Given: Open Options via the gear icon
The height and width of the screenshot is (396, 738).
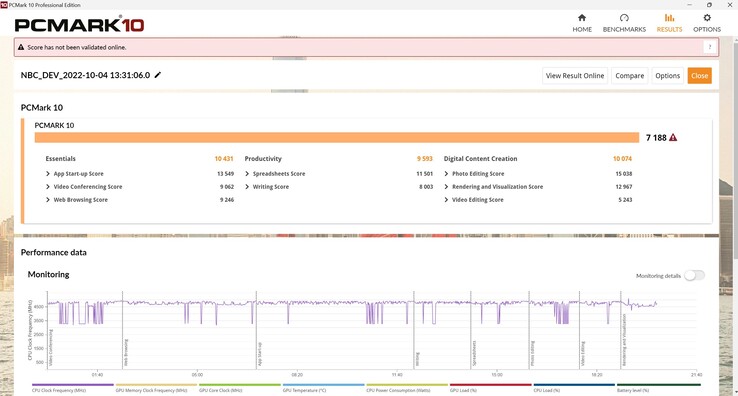Looking at the screenshot, I should [707, 18].
